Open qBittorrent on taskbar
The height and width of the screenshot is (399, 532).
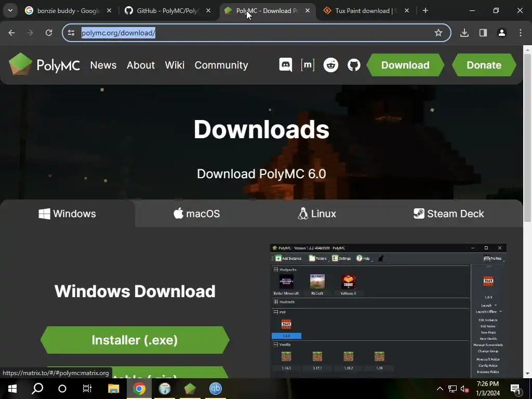click(216, 388)
